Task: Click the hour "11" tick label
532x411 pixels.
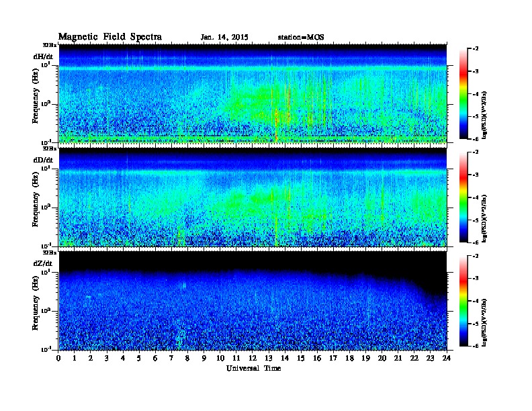Action: pos(236,358)
